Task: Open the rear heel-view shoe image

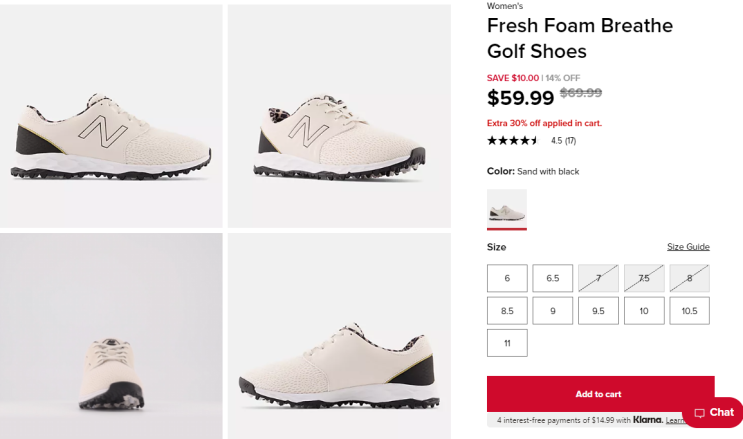Action: pos(111,336)
